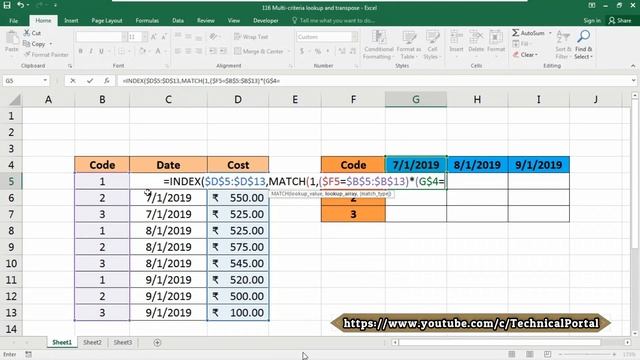Switch to Page Break Preview in status bar
640x360 pixels.
(547, 354)
